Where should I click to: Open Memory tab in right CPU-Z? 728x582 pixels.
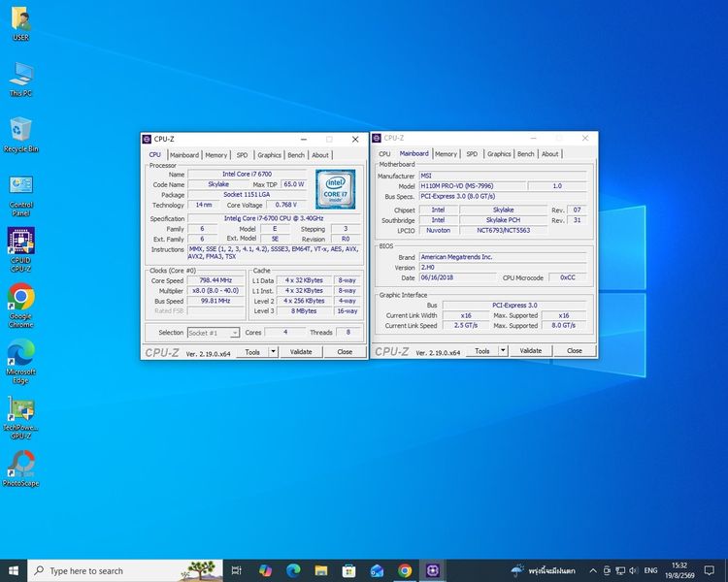tap(447, 153)
